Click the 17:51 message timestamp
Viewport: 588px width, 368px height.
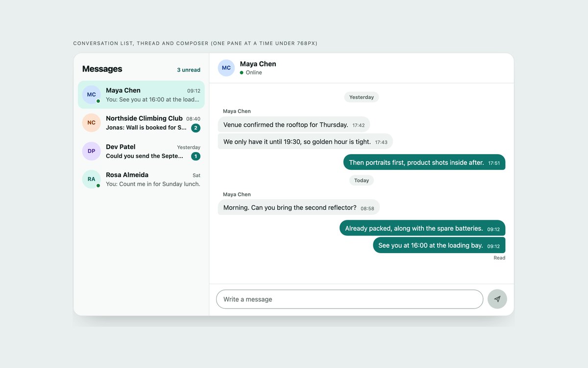point(494,163)
